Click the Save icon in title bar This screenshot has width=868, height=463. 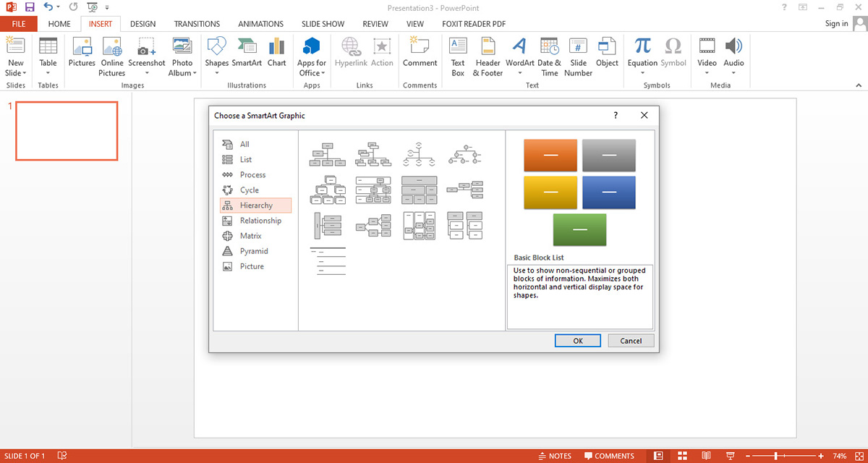click(30, 7)
